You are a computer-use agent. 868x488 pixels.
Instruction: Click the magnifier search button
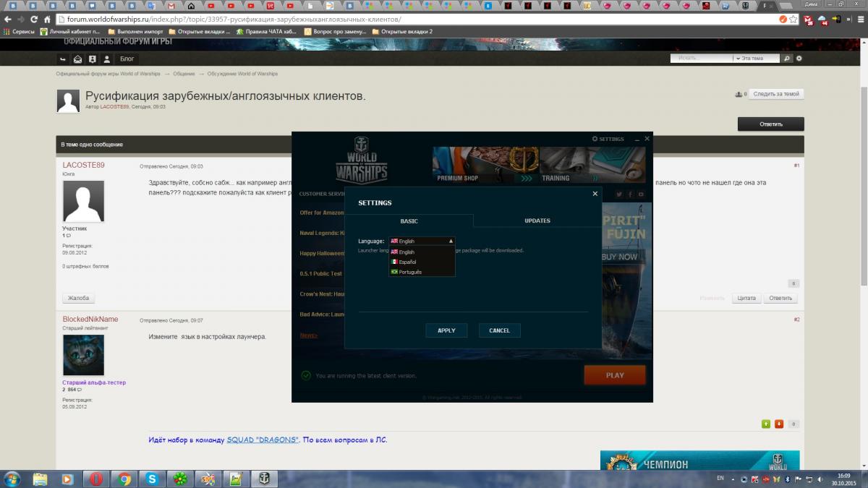click(x=788, y=59)
